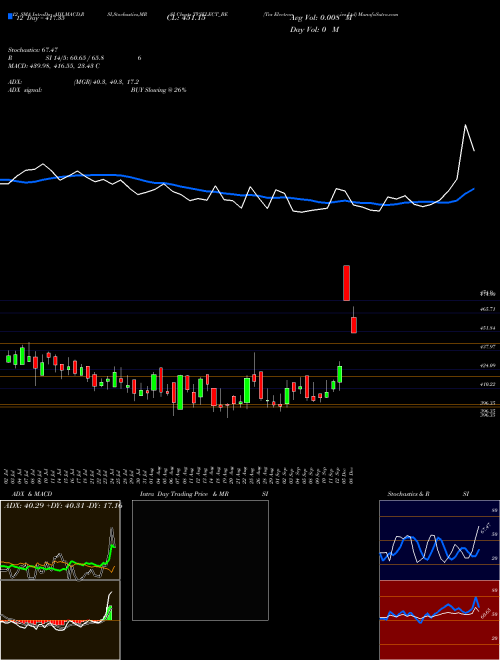Click the blue 12 Day SMA legend square
Screen dimensions: 500x660
tap(10, 16)
